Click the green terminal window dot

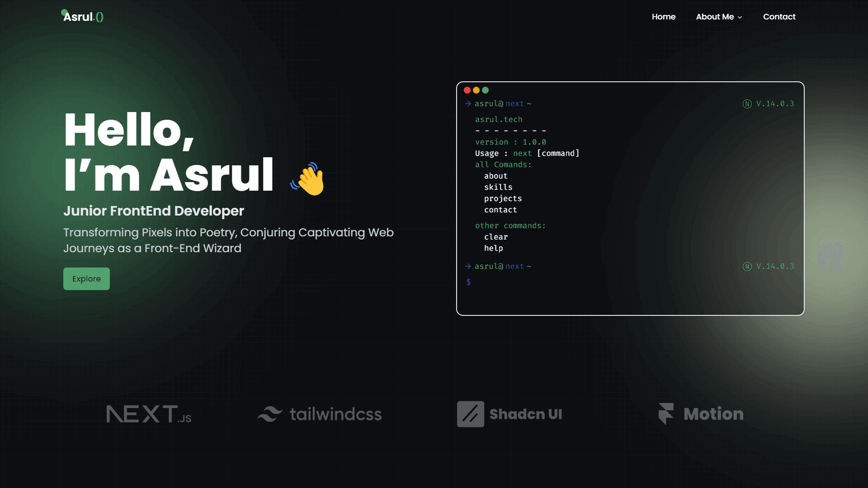(485, 90)
